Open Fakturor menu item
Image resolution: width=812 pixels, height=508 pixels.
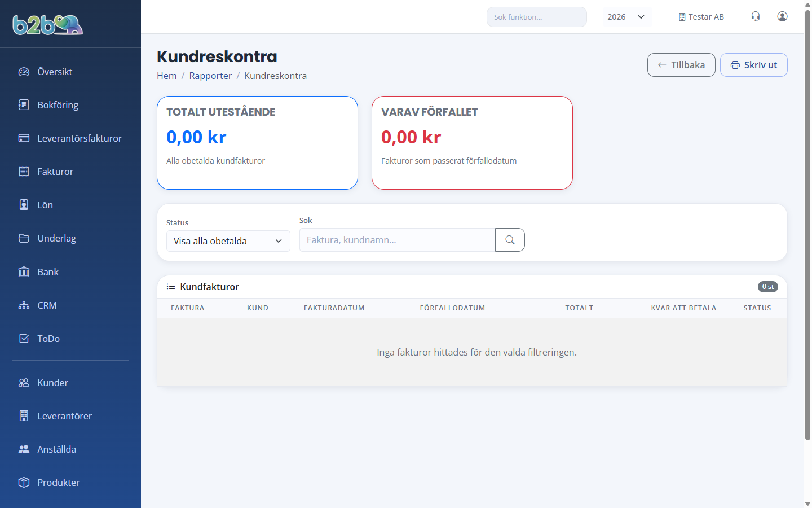(x=70, y=172)
